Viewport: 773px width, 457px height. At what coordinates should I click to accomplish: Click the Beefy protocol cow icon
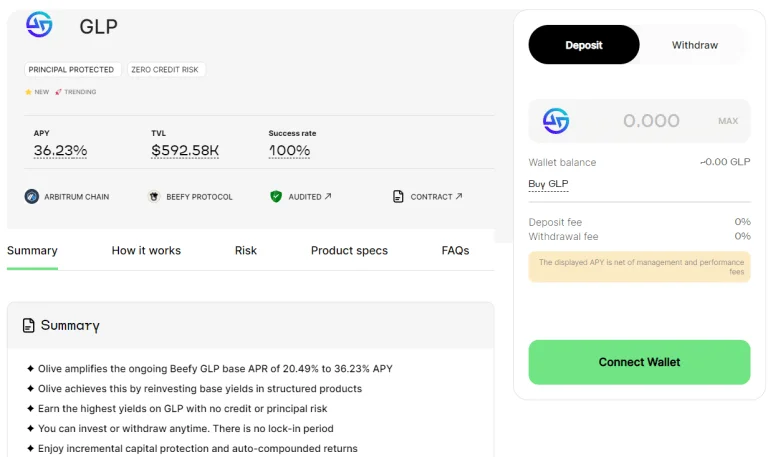154,196
